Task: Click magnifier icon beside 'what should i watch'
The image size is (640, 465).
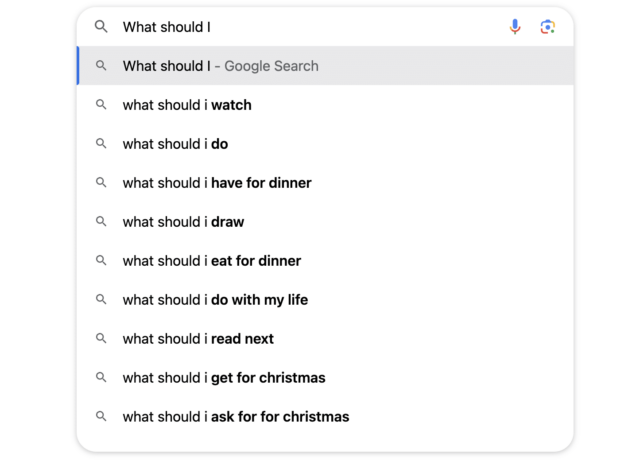Action: tap(101, 105)
